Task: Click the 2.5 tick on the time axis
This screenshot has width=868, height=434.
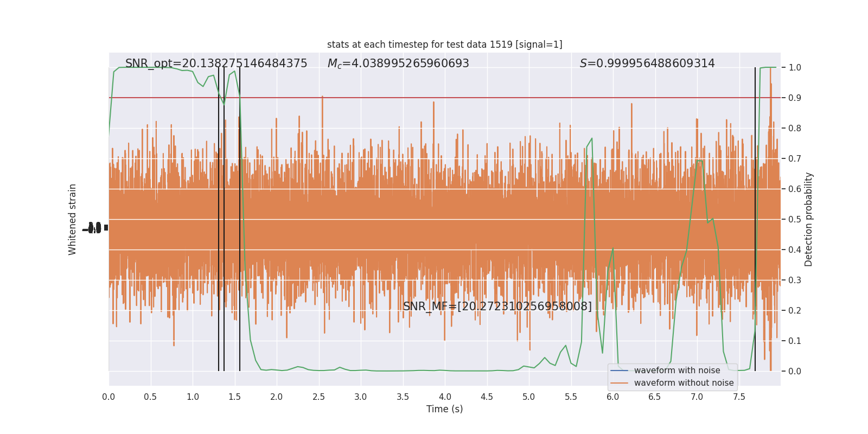Action: tap(318, 397)
